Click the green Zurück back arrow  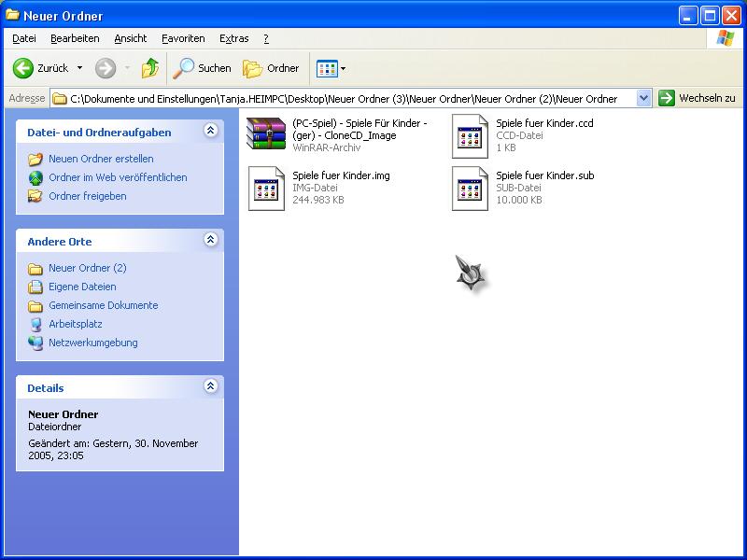tap(23, 68)
